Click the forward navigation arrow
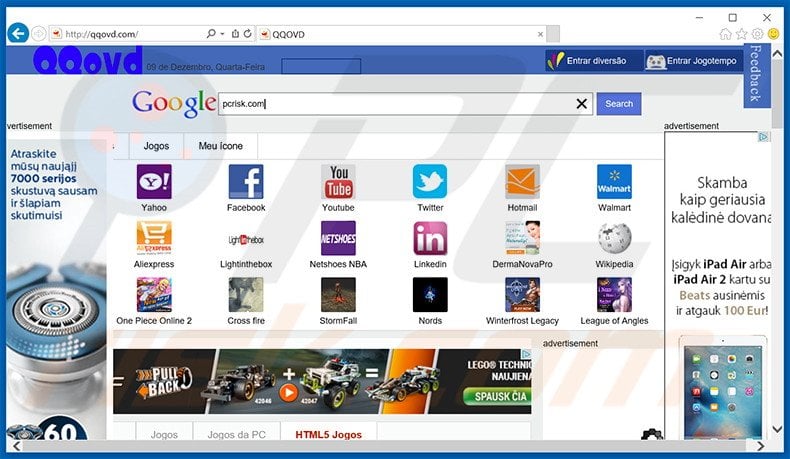This screenshot has width=790, height=459. 38,34
